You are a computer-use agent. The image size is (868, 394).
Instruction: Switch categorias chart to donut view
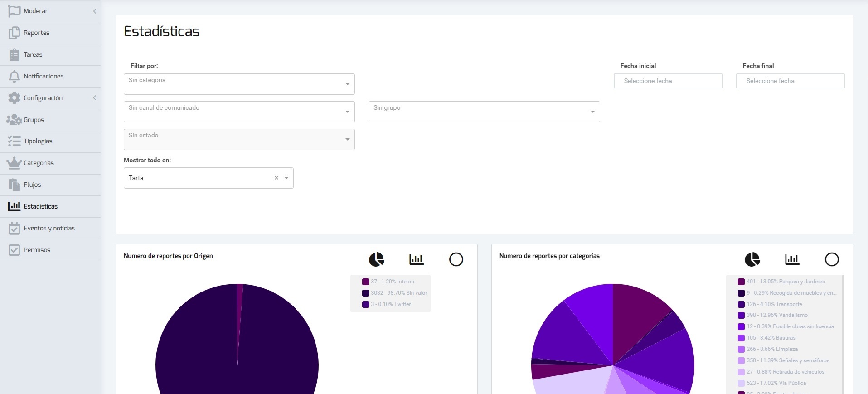pyautogui.click(x=832, y=259)
